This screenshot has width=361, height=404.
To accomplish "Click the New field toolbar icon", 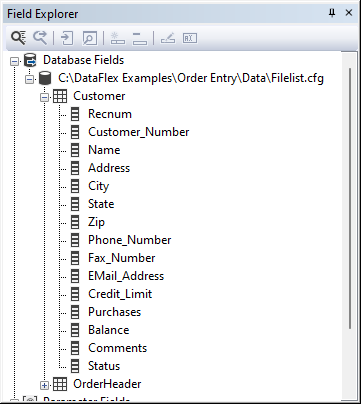I will [117, 38].
